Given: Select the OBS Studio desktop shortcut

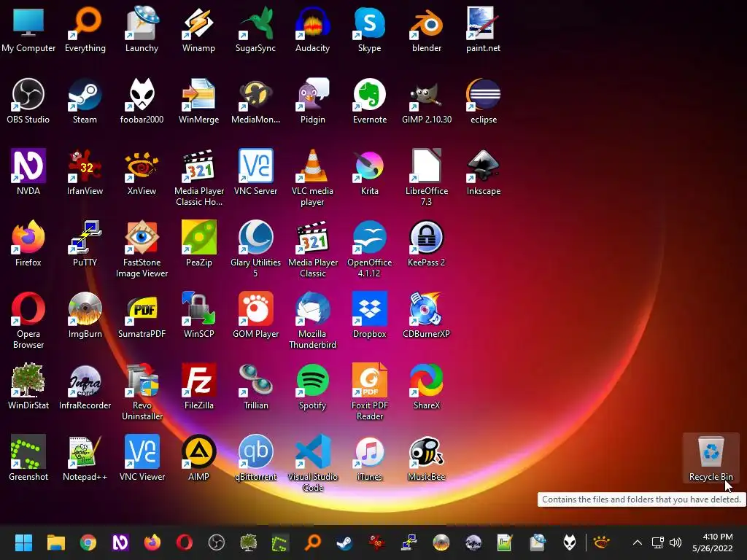Looking at the screenshot, I should (x=28, y=101).
